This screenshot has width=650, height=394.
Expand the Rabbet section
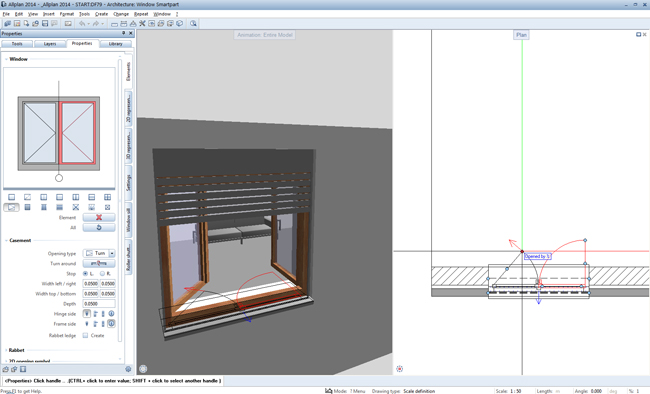point(17,350)
